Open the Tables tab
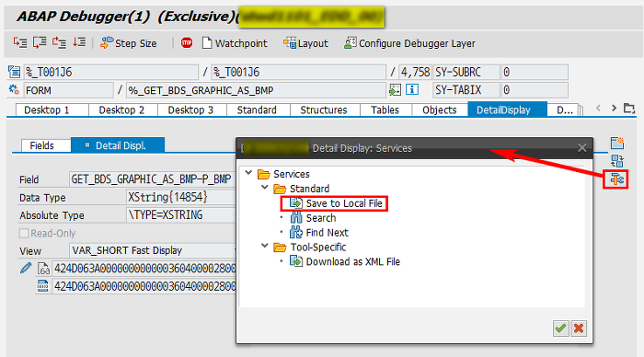Image resolution: width=644 pixels, height=357 pixels. point(385,110)
